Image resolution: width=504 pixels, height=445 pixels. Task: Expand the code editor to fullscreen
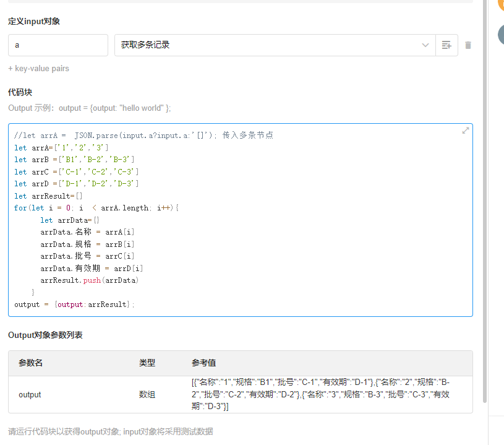(465, 131)
